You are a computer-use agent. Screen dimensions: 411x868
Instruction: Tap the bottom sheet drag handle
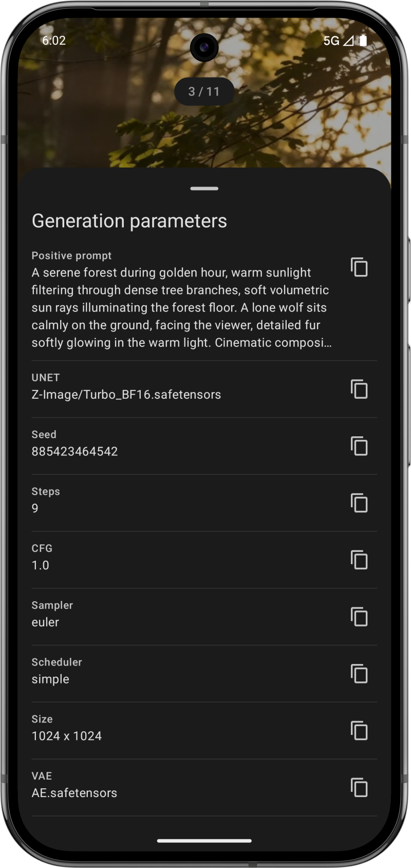(x=204, y=189)
